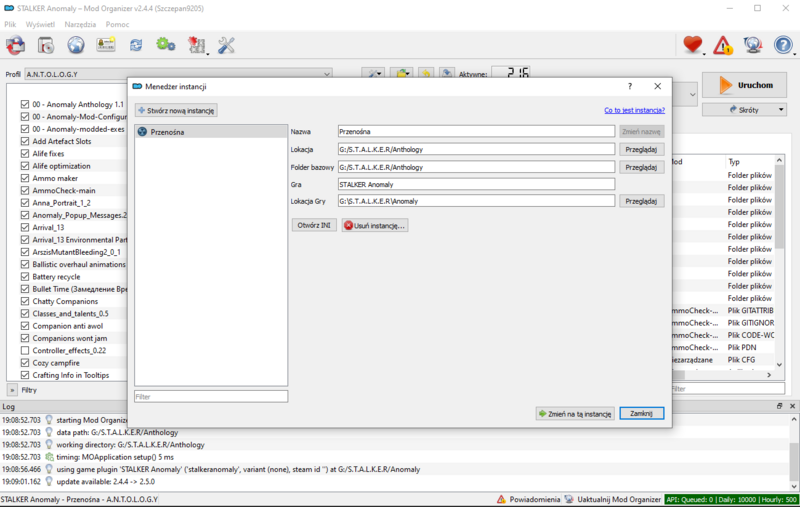Image resolution: width=800 pixels, height=507 pixels.
Task: Click the Otwórz INI button
Action: (313, 226)
